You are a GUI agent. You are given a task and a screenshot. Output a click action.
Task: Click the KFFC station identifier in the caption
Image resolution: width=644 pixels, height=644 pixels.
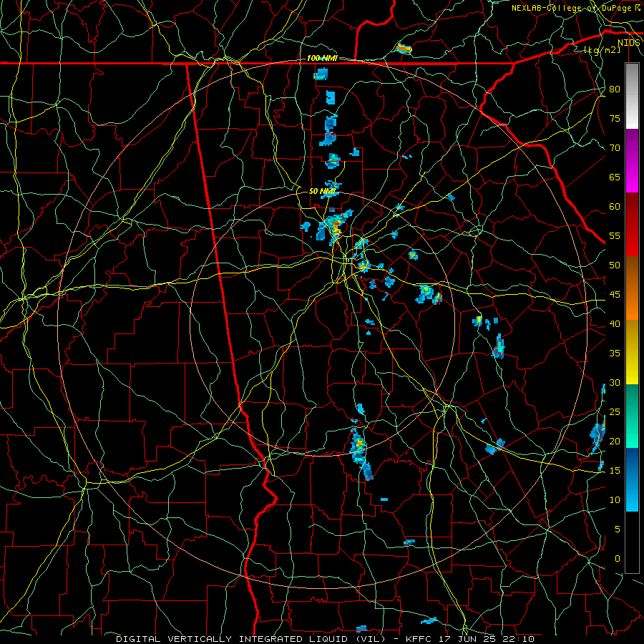(420, 639)
